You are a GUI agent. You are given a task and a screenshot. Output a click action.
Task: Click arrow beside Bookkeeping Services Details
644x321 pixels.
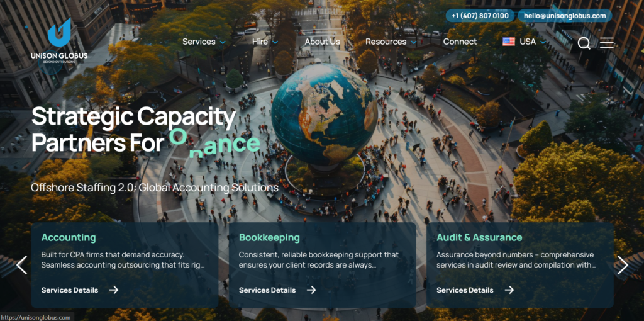coord(311,290)
